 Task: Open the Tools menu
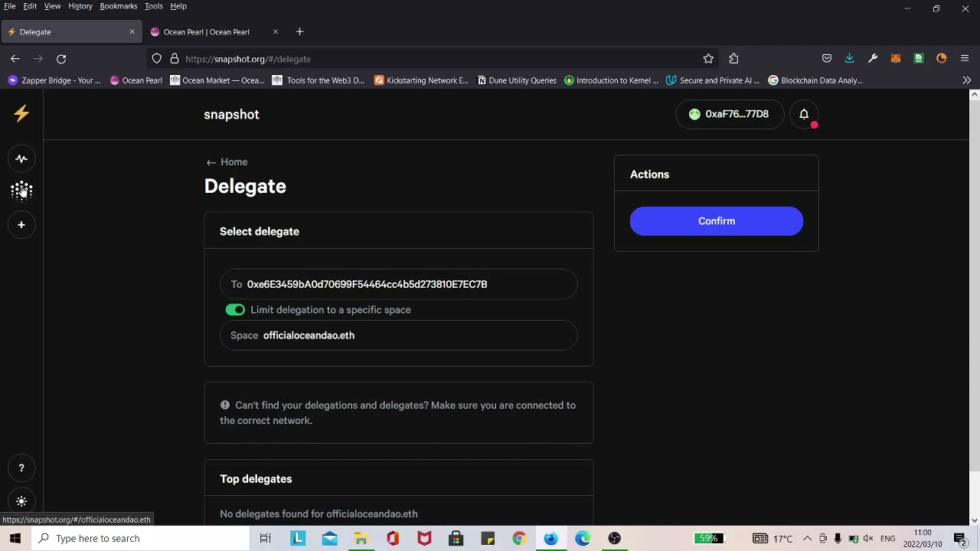[x=154, y=6]
